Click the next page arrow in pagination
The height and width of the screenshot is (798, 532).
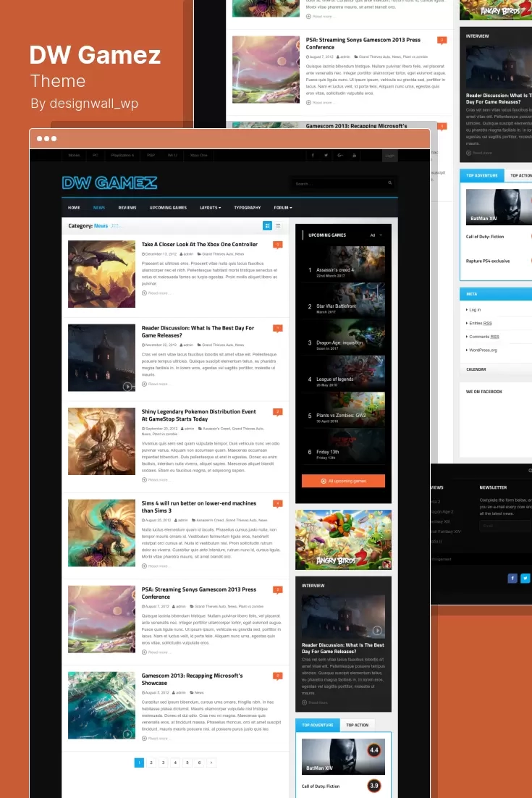[211, 763]
